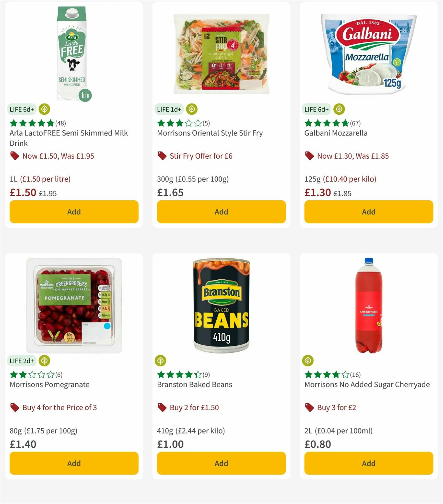The height and width of the screenshot is (504, 443).
Task: Click the five-star rating row under Arla milk
Action: pos(31,123)
